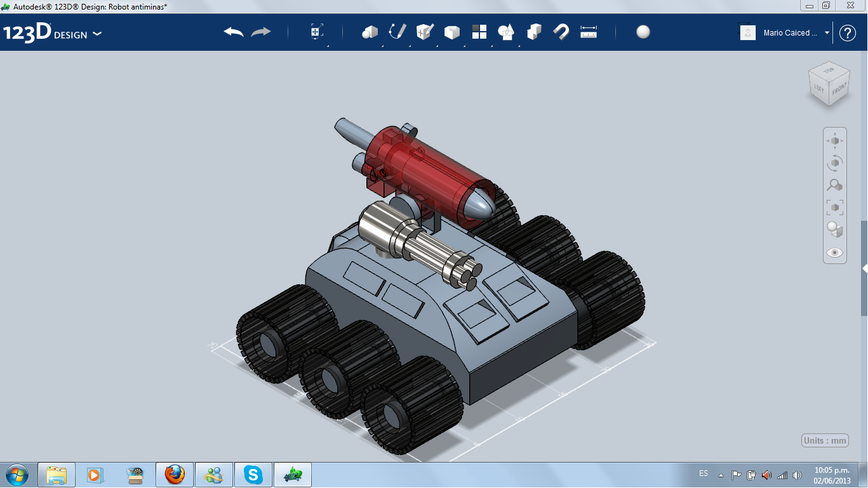This screenshot has width=868, height=488.
Task: Expand the Mario Caiced account dropdown arrow
Action: click(827, 33)
